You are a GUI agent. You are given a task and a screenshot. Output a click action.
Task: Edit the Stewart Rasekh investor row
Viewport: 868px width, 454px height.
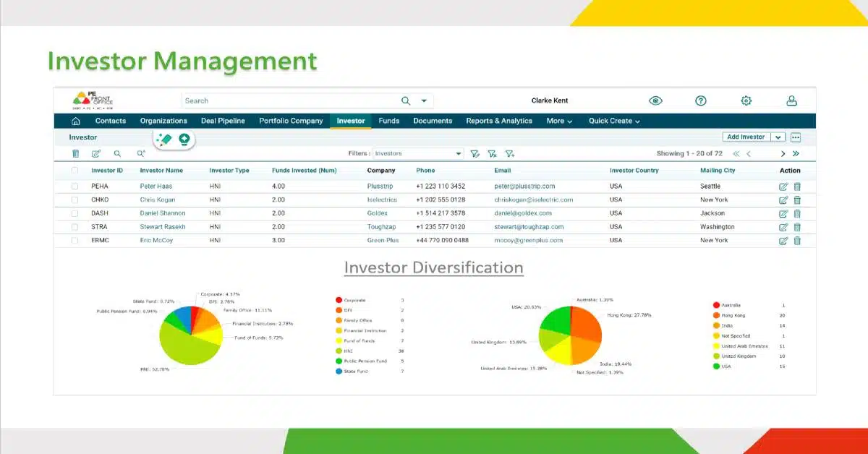tap(783, 227)
